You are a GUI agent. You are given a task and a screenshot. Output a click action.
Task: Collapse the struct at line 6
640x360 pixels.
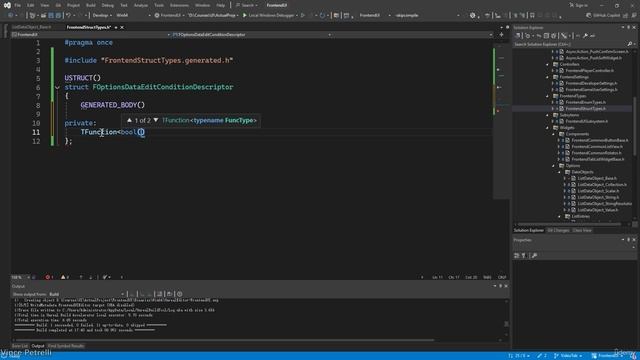pyautogui.click(x=57, y=87)
